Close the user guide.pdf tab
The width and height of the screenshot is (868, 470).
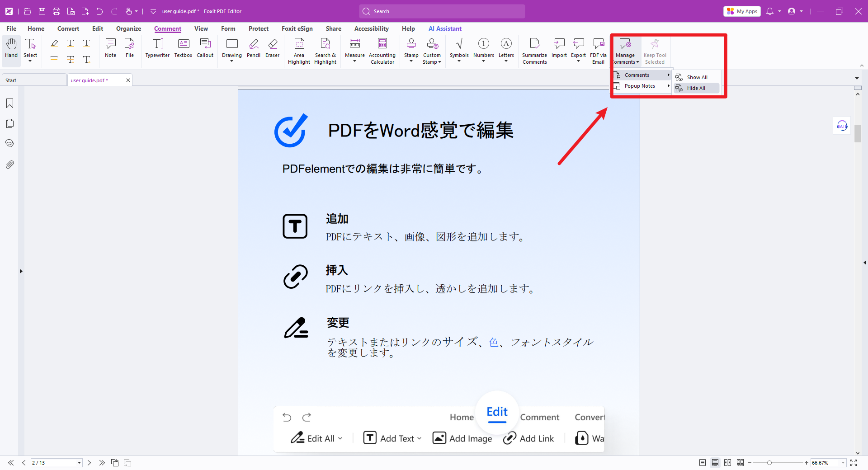[128, 80]
